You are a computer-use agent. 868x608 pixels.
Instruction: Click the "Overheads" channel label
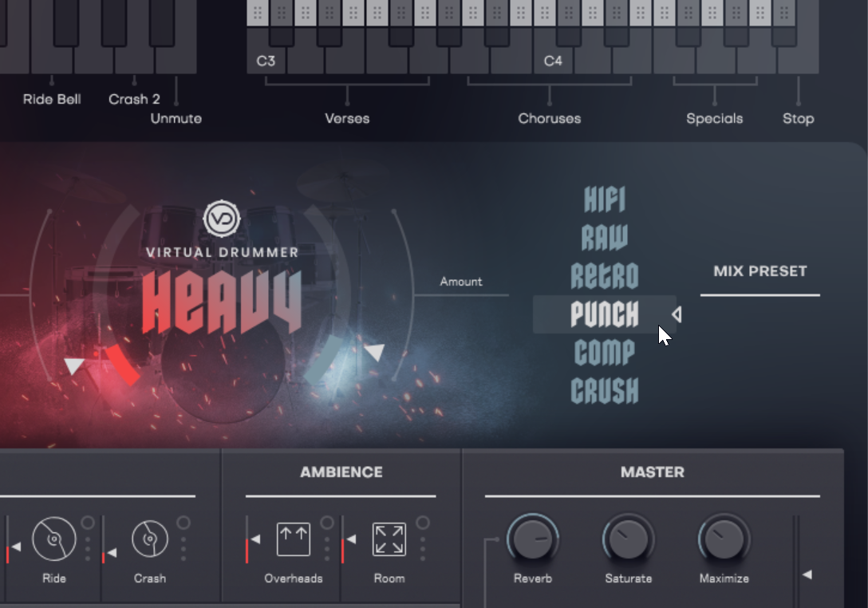(x=294, y=578)
